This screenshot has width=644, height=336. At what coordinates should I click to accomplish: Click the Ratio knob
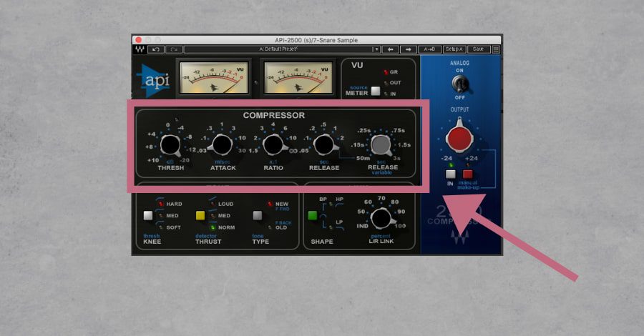coord(273,144)
